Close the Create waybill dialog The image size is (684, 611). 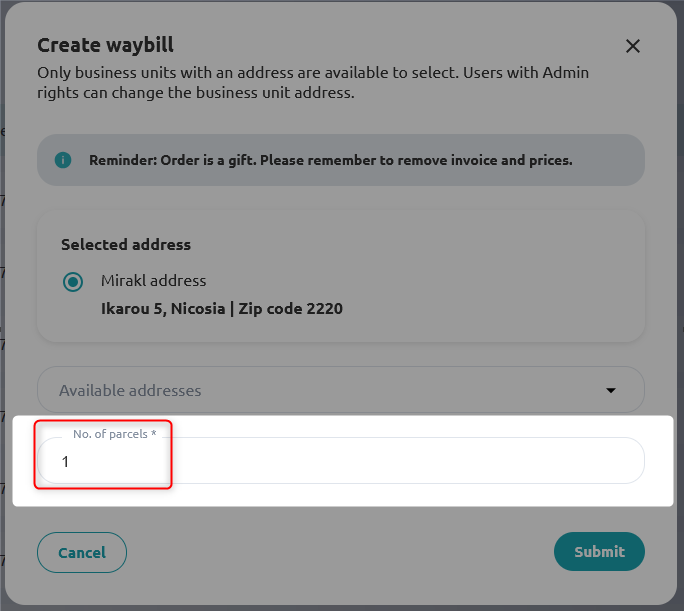(632, 46)
